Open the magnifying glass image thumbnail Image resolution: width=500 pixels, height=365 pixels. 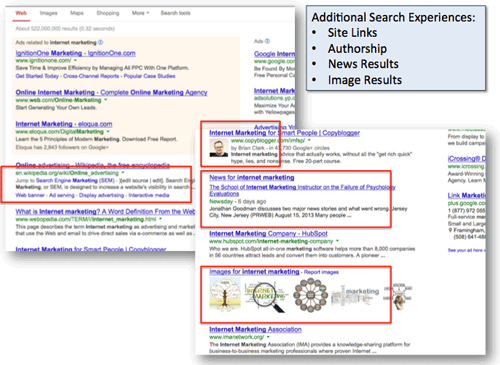pyautogui.click(x=265, y=297)
